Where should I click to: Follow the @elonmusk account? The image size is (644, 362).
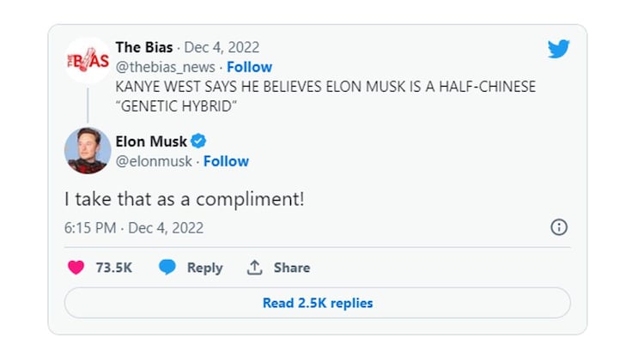(226, 161)
